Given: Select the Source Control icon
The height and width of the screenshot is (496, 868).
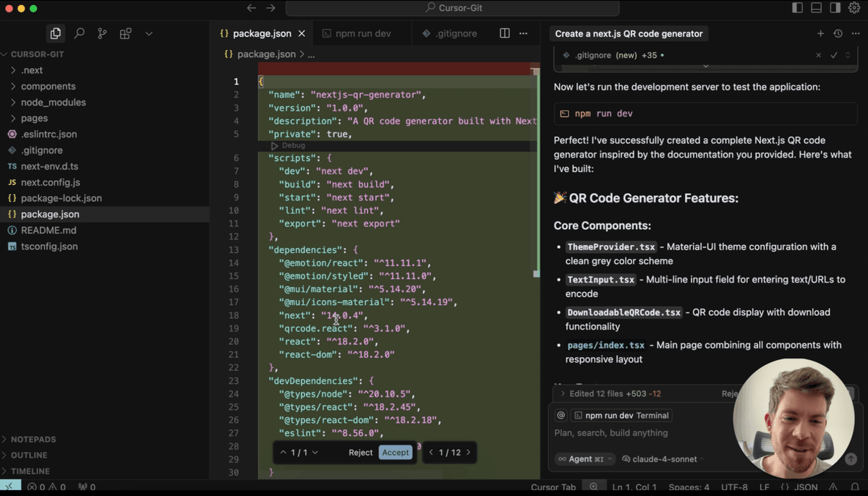Looking at the screenshot, I should point(101,33).
